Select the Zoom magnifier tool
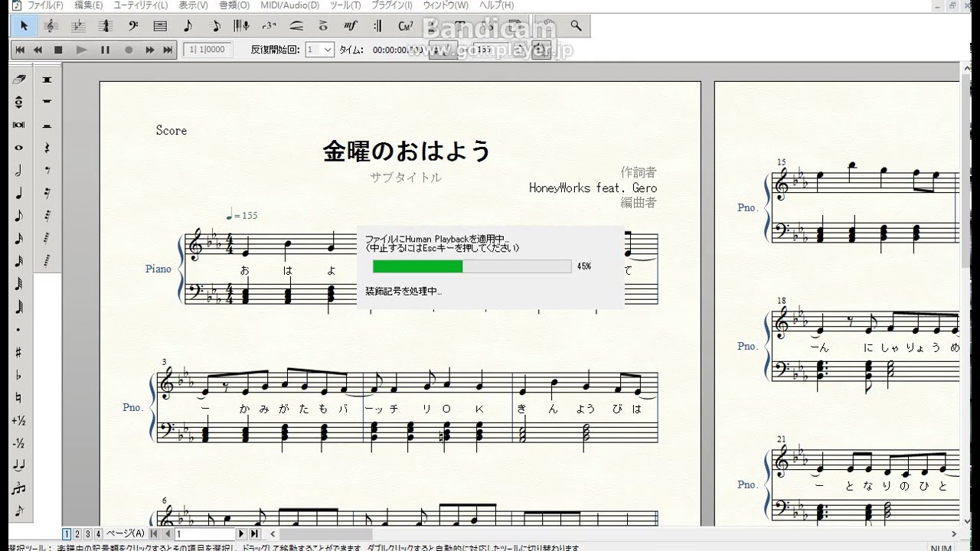The height and width of the screenshot is (551, 980). [576, 26]
